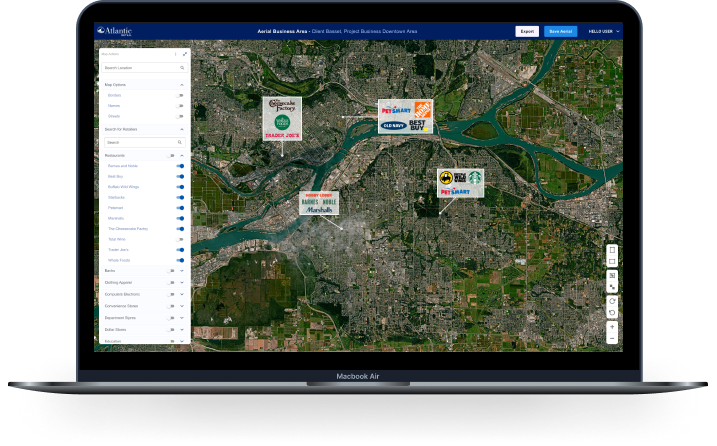Click the zoom out minus button
The image size is (717, 446).
(x=612, y=339)
